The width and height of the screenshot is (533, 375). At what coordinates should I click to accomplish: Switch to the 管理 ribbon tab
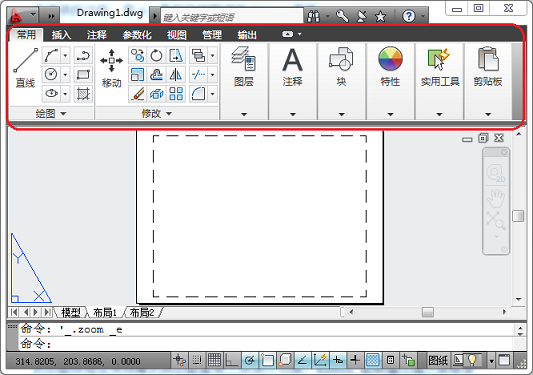212,35
